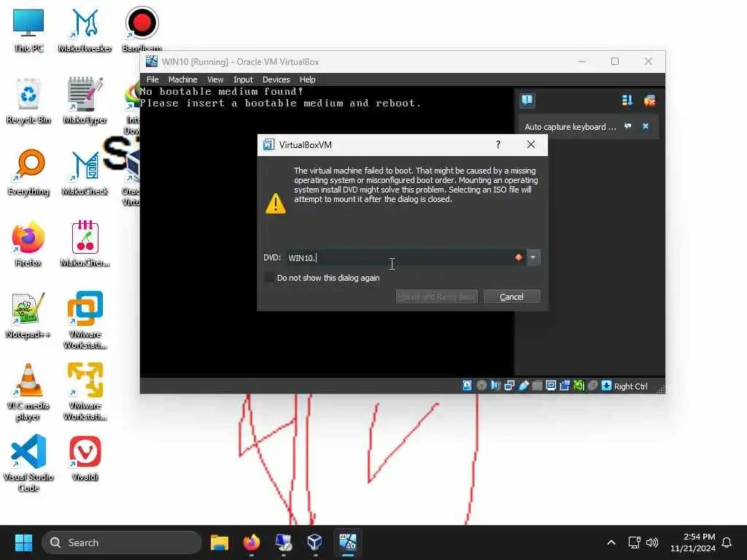The height and width of the screenshot is (560, 747).
Task: Click the network indicator in VM status bar
Action: click(509, 386)
